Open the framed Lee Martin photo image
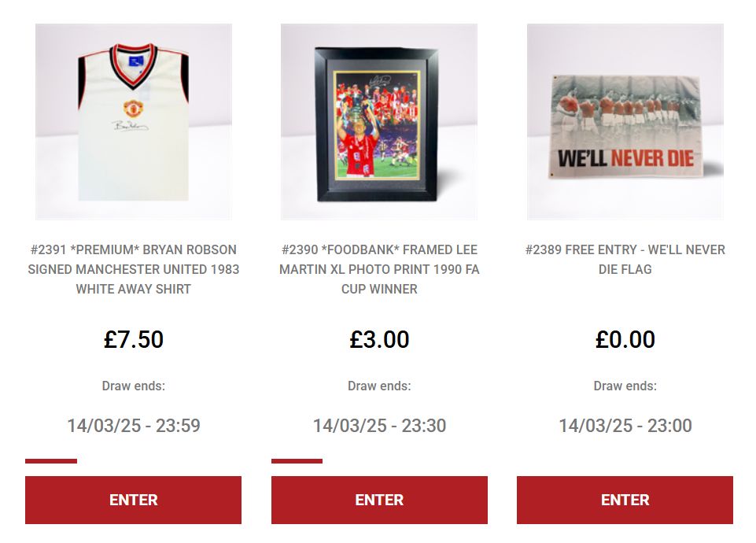Viewport: 756px width, 543px height. pyautogui.click(x=379, y=121)
